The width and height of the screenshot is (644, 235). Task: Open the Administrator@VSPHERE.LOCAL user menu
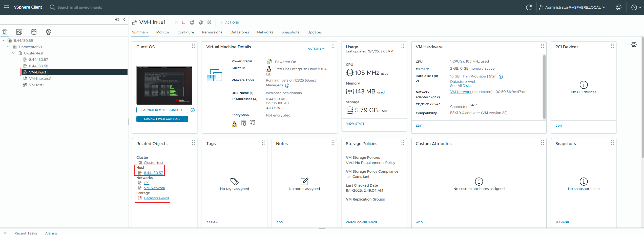[x=572, y=7]
